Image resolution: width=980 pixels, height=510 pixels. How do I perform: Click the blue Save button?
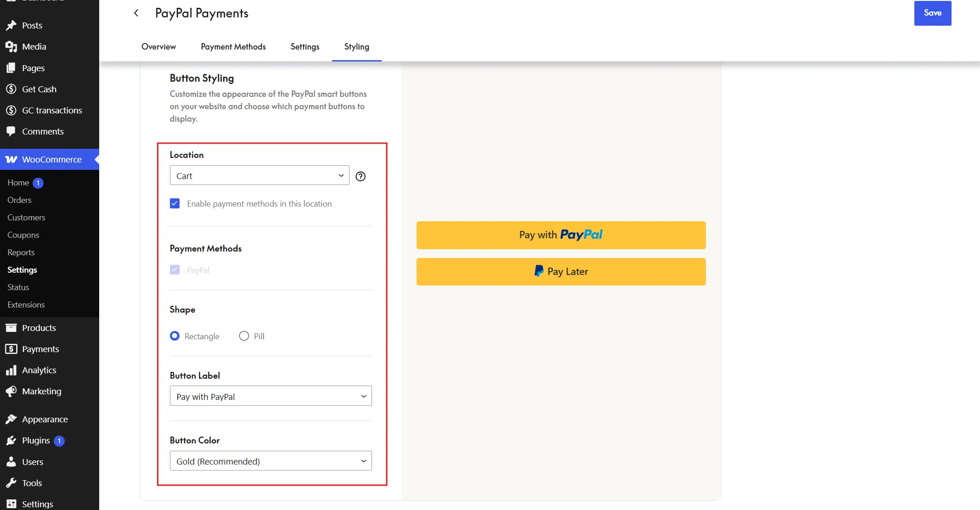coord(933,13)
